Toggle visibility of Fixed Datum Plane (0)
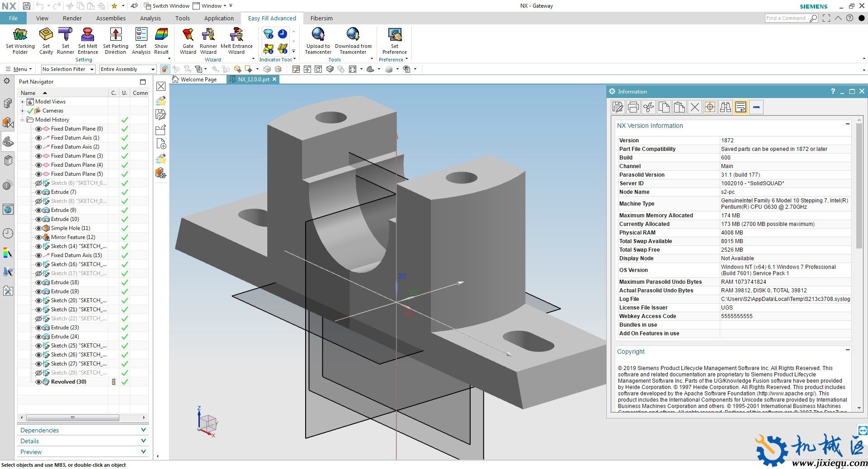 [x=38, y=129]
